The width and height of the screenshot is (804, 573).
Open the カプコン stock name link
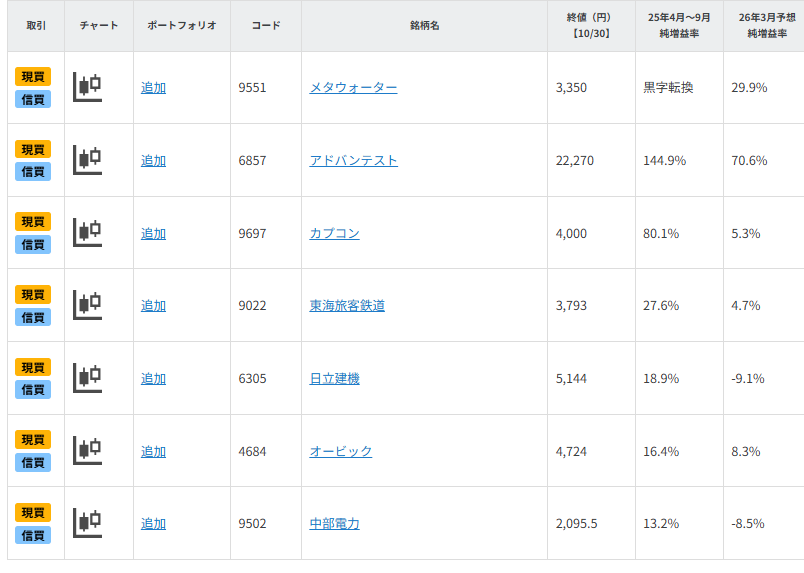click(x=334, y=234)
